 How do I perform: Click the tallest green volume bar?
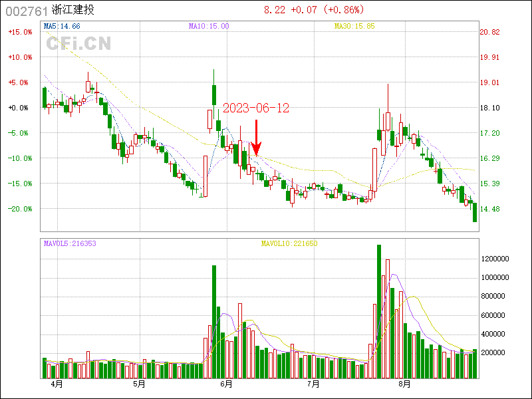(x=379, y=311)
